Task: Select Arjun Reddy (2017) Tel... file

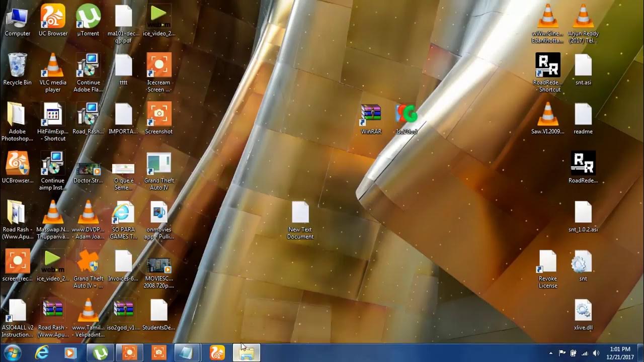Action: click(x=583, y=24)
